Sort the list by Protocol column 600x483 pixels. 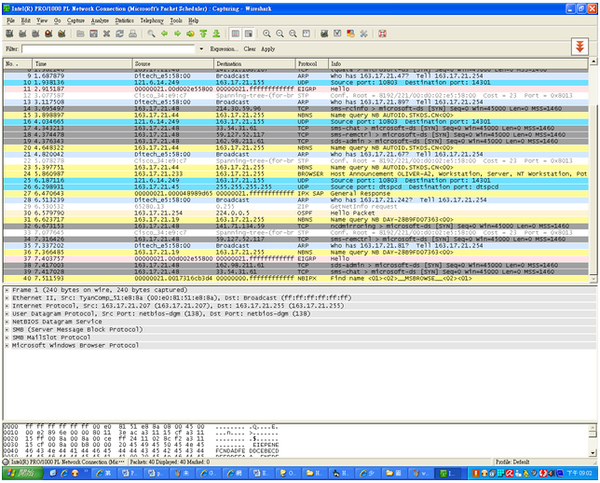coord(312,64)
